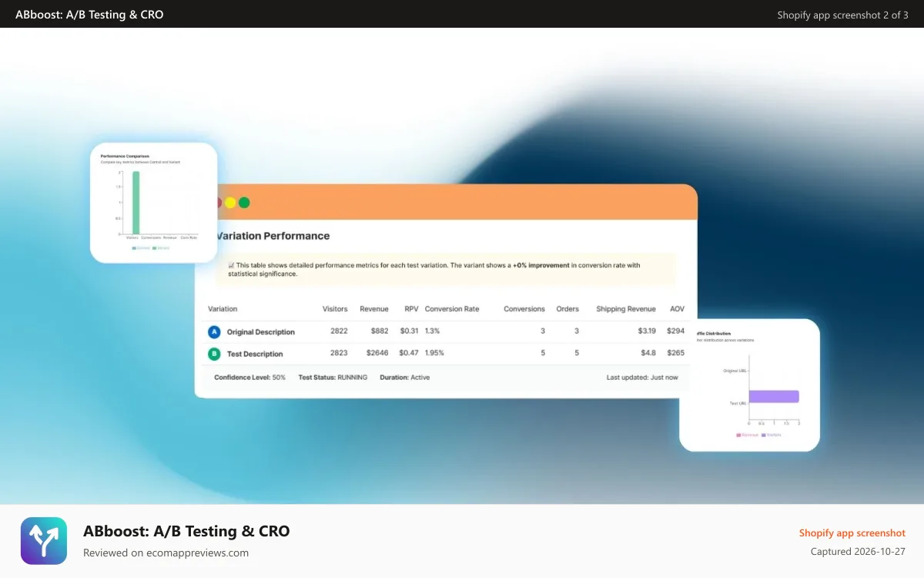924x578 pixels.
Task: Click visitors value 2822
Action: coord(339,331)
